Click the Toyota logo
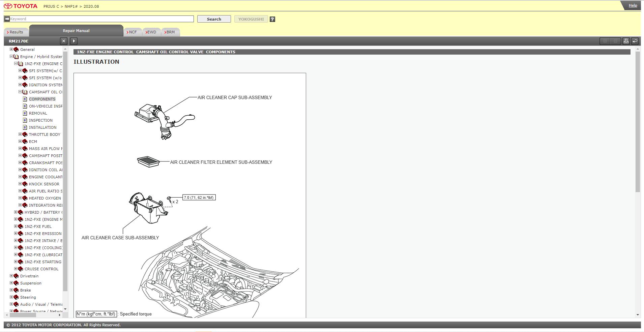This screenshot has width=644, height=332. point(21,6)
